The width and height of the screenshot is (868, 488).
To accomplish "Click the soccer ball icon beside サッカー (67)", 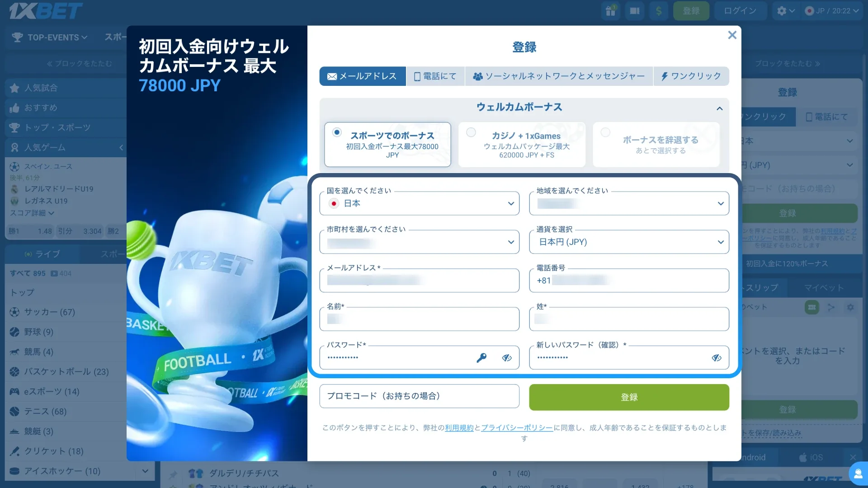I will point(14,312).
